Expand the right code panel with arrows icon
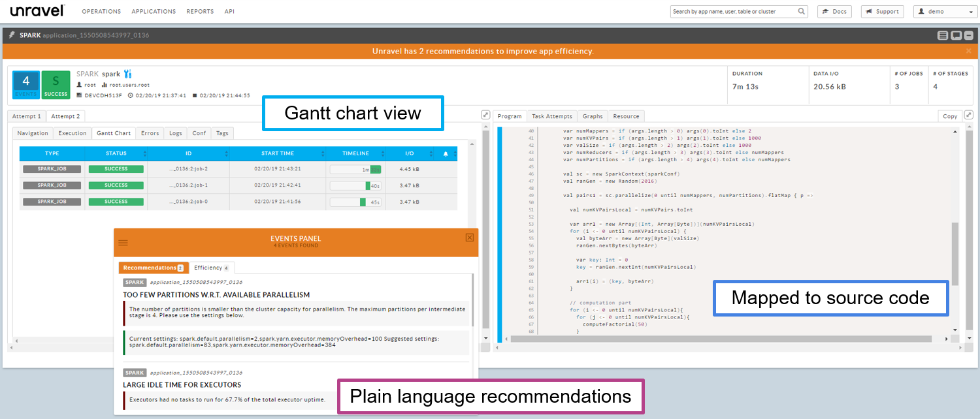Image resolution: width=980 pixels, height=419 pixels. click(x=969, y=115)
